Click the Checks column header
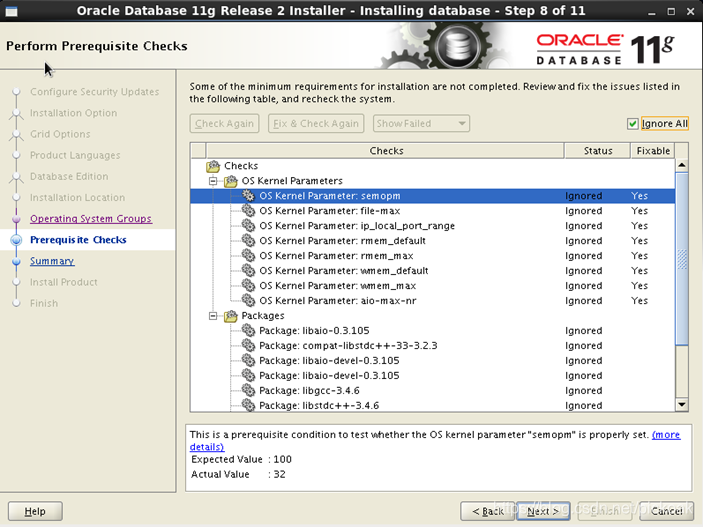This screenshot has width=703, height=527. pos(386,151)
